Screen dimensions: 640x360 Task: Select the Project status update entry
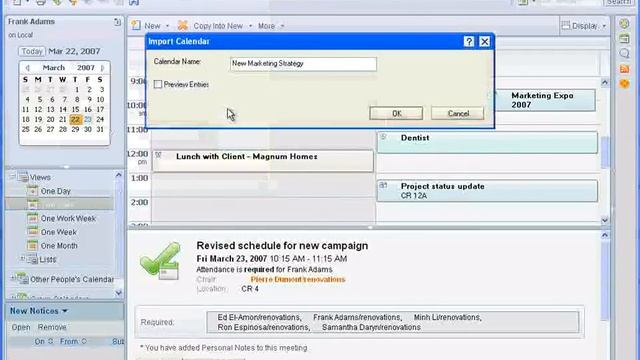(x=487, y=191)
